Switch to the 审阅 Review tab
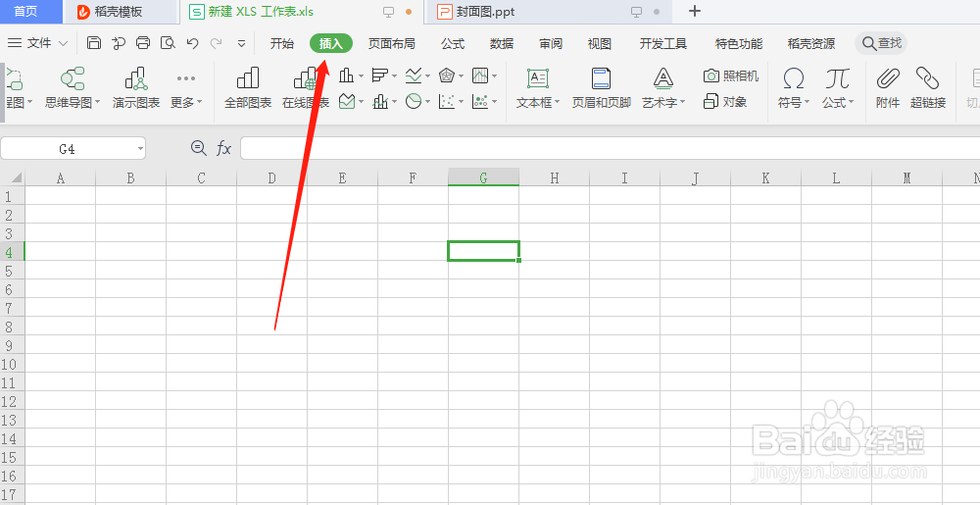Image resolution: width=980 pixels, height=505 pixels. [x=551, y=44]
